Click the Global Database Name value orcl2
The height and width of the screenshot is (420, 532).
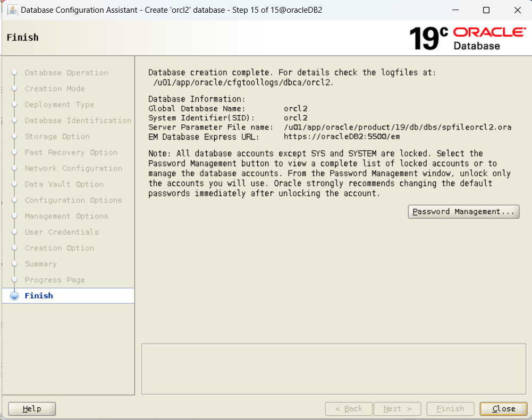coord(295,108)
